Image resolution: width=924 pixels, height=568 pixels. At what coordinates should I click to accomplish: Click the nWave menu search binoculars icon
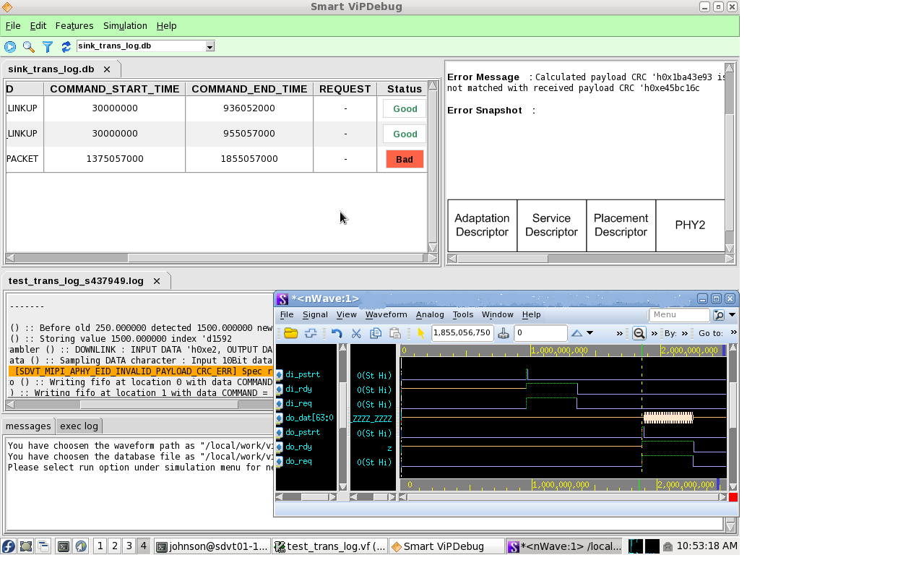pos(719,315)
